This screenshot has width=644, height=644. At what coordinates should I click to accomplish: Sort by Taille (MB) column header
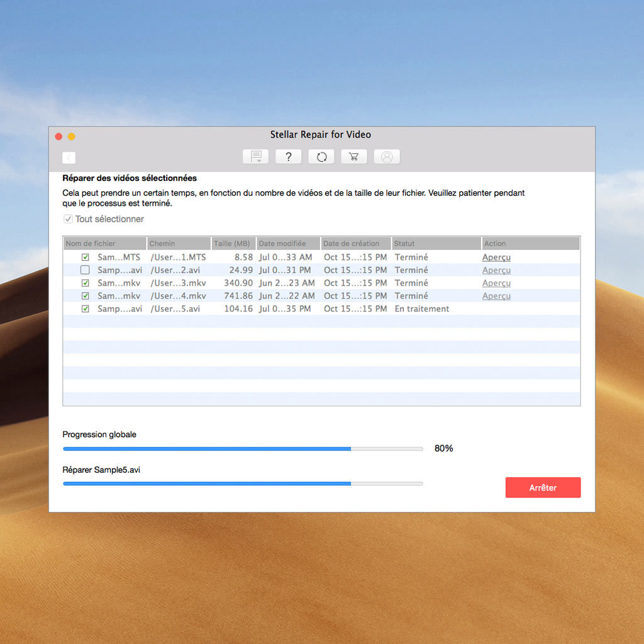point(233,243)
